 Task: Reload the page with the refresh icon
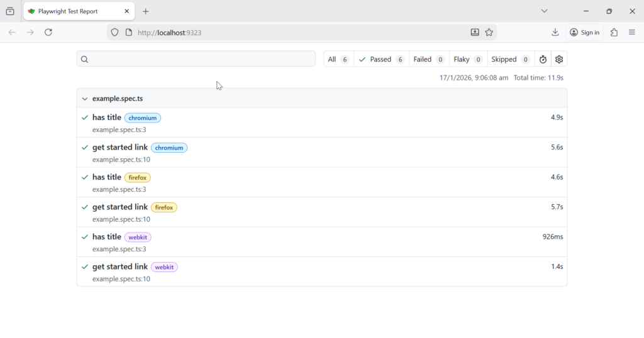(x=48, y=33)
